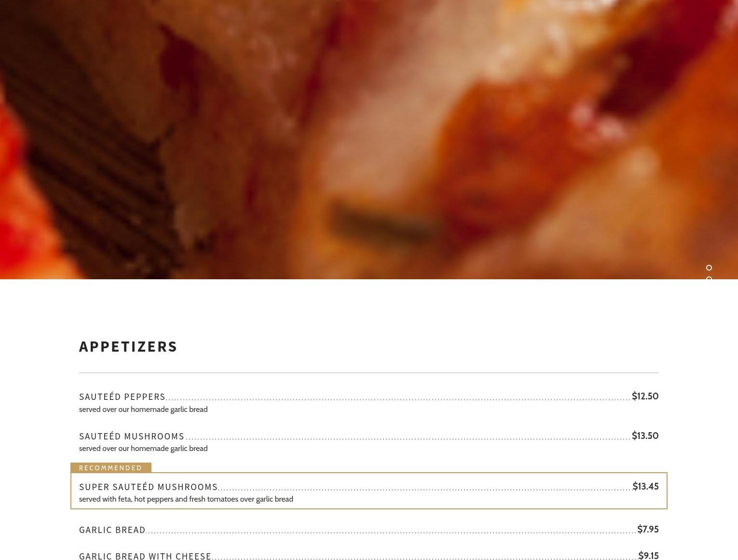Click the APPETIZERS section heading
This screenshot has height=560, width=738.
tap(128, 346)
